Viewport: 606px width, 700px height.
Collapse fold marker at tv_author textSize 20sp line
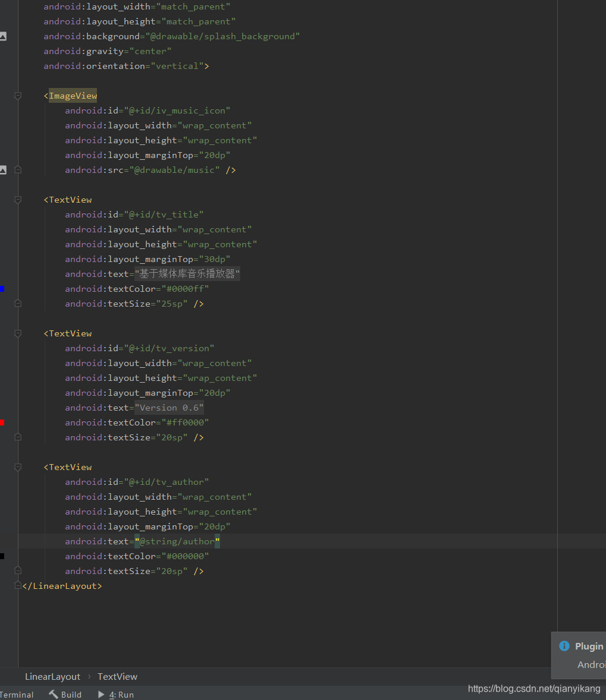tap(18, 570)
